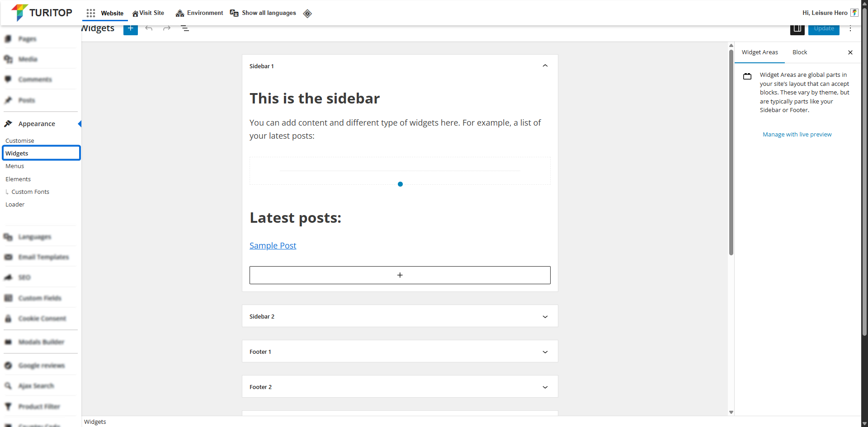Open the nine-dot apps grid icon

pyautogui.click(x=91, y=13)
